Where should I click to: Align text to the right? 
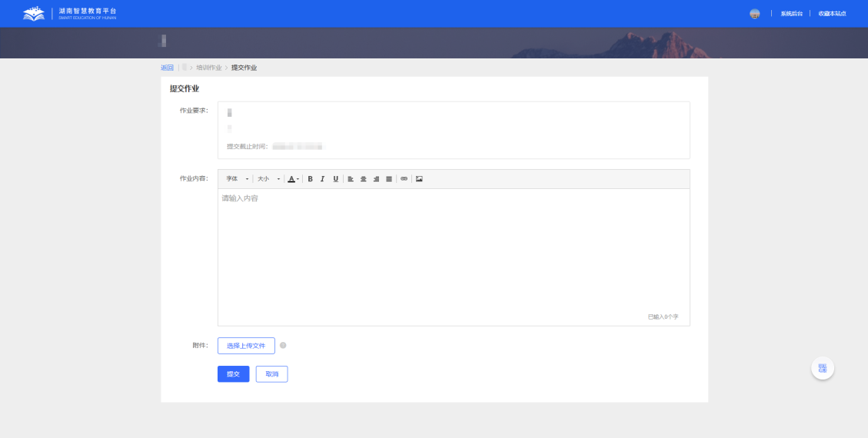point(376,179)
